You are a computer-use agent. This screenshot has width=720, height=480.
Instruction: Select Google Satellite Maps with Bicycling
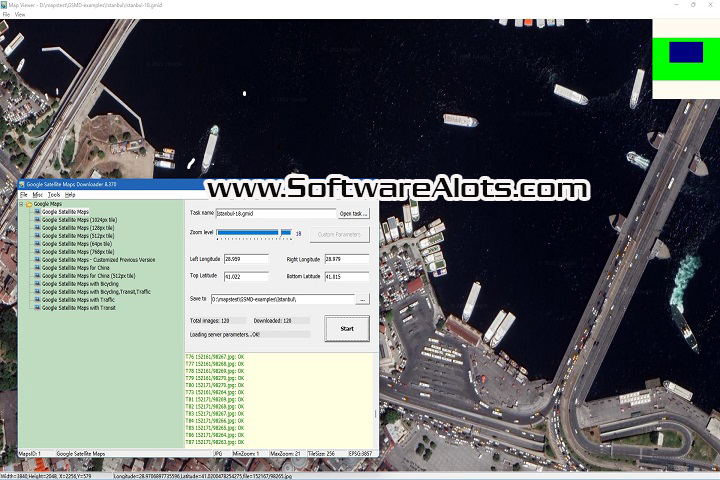(x=80, y=284)
